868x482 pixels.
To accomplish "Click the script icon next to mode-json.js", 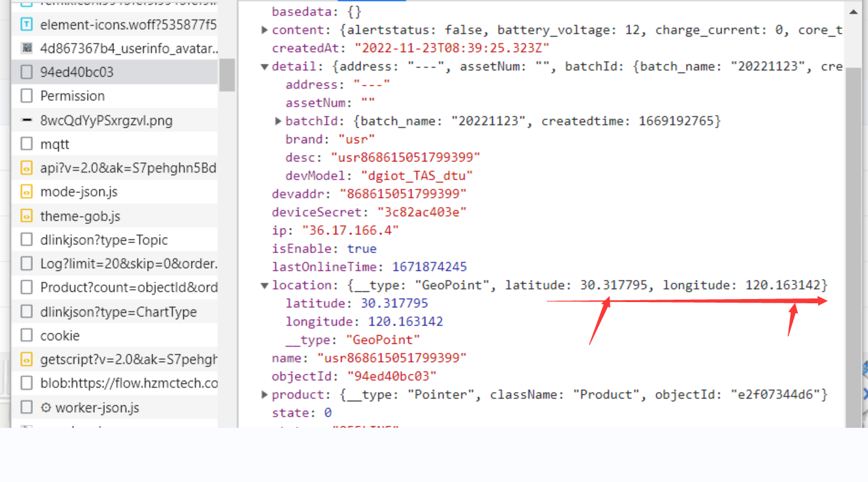I will coord(26,191).
